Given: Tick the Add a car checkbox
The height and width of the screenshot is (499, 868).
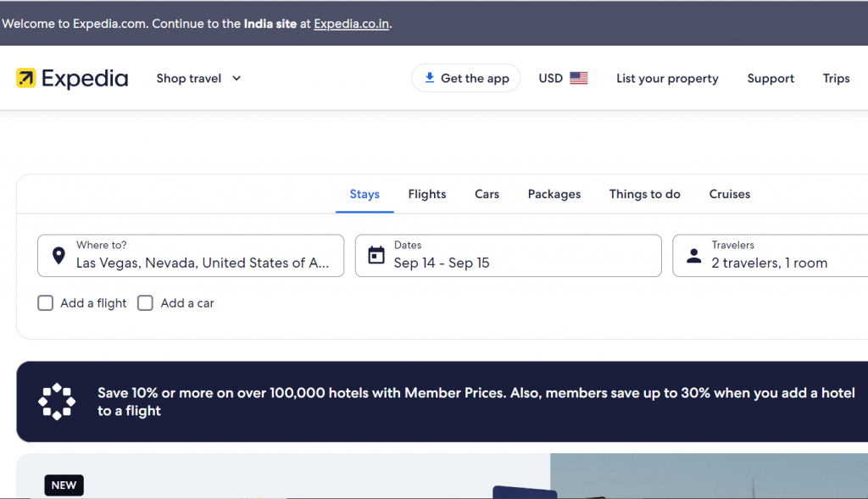Looking at the screenshot, I should (145, 303).
